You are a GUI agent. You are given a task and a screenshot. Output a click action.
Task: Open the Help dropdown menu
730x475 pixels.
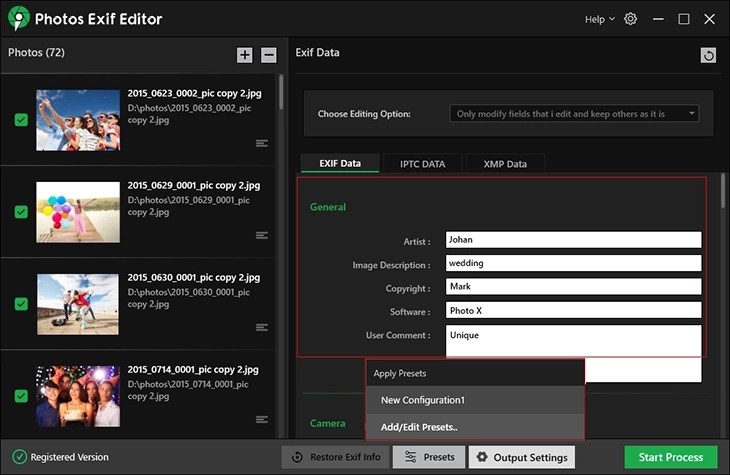[600, 19]
